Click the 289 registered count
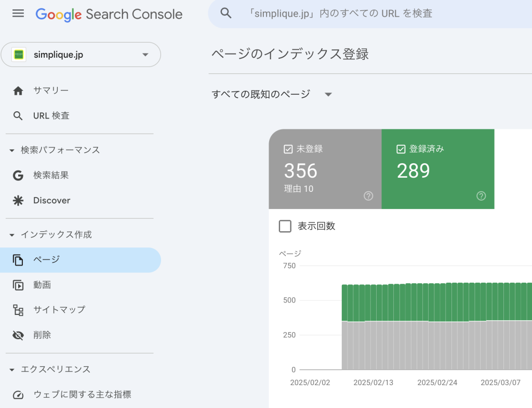This screenshot has height=408, width=532. [x=413, y=170]
